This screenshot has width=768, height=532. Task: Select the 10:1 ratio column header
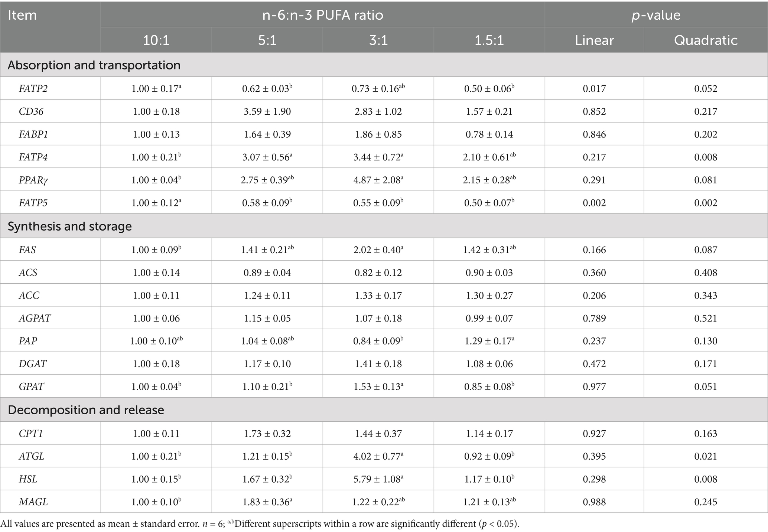(x=156, y=40)
